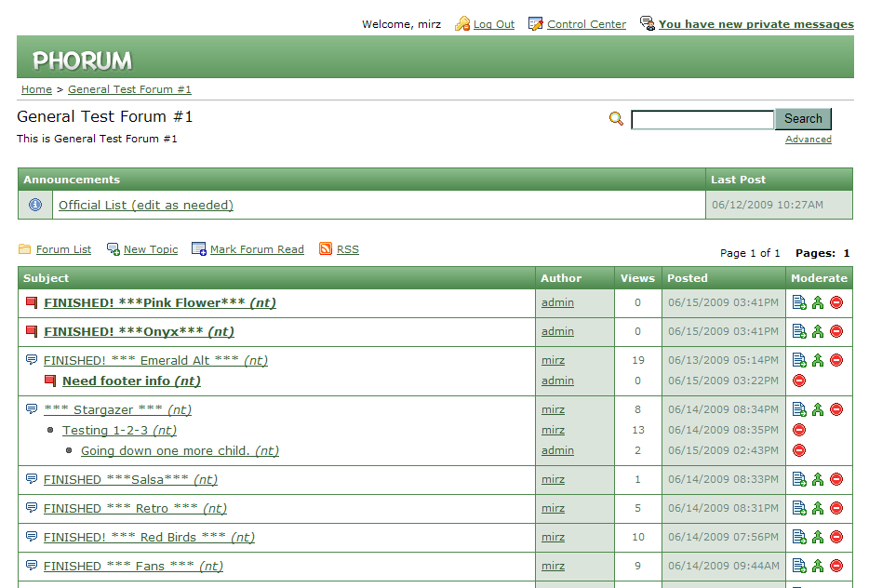Click the Forum List folder icon

click(24, 249)
